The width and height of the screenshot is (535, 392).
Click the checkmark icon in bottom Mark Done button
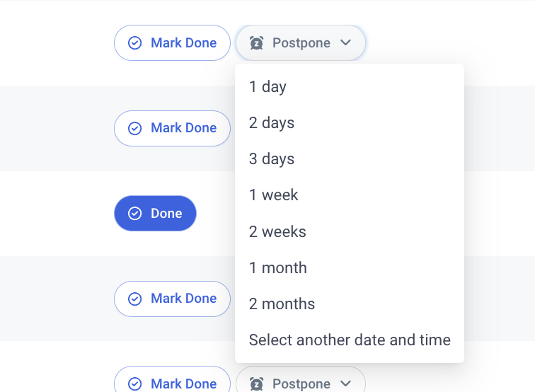point(134,384)
